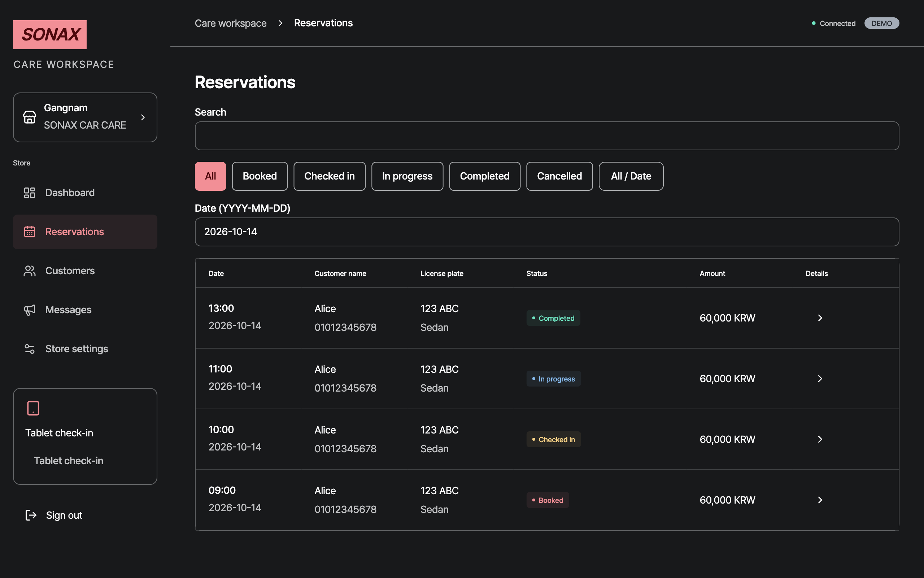Viewport: 924px width, 578px height.
Task: Filter reservations by Booked
Action: coord(260,176)
